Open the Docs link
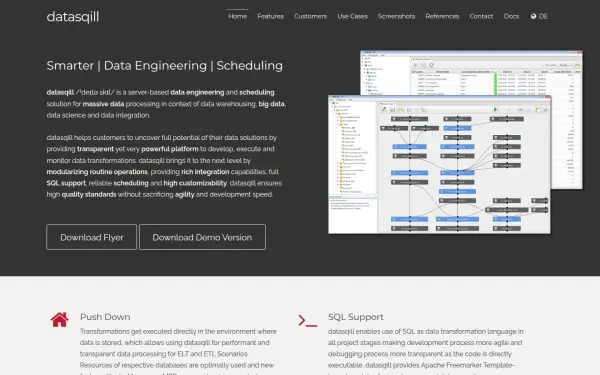The image size is (600, 375). click(511, 16)
